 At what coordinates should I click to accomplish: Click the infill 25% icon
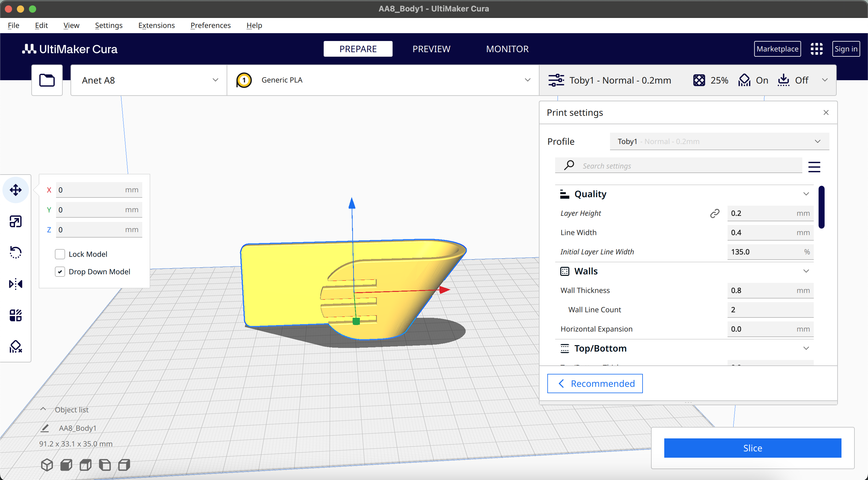click(x=699, y=80)
